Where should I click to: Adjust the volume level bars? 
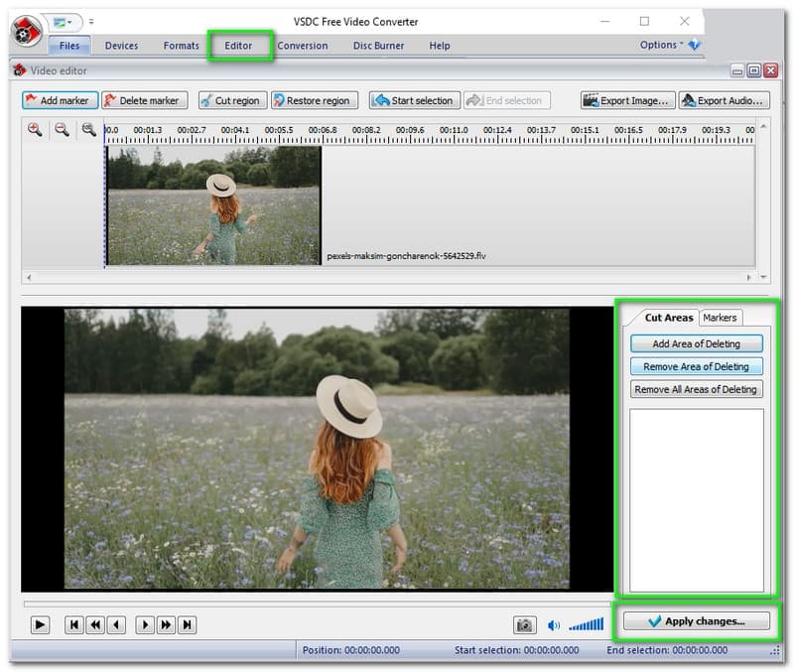point(586,625)
